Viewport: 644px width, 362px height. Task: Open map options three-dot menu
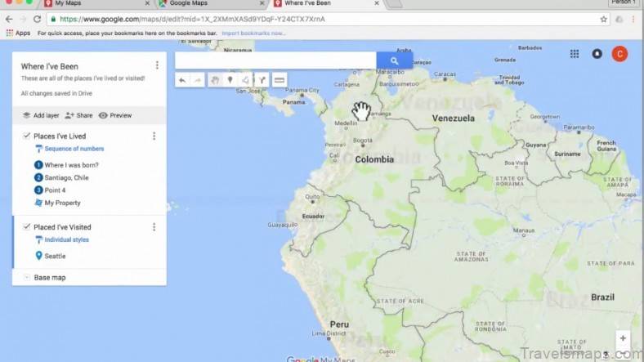157,65
